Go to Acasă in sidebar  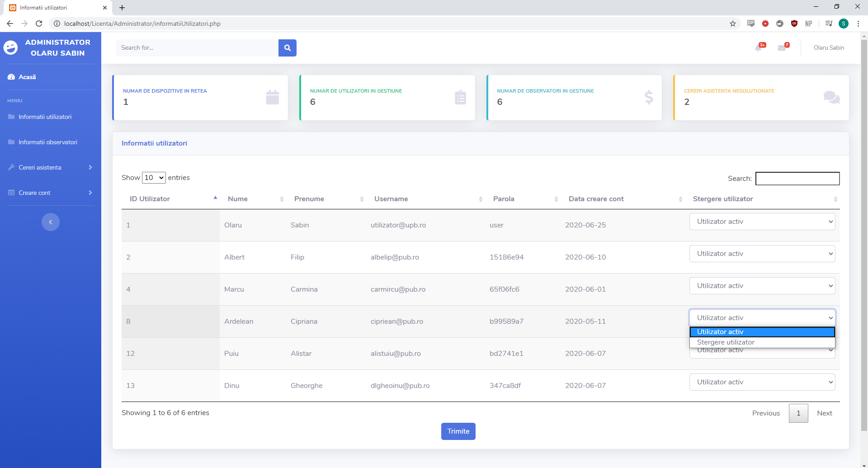click(27, 77)
